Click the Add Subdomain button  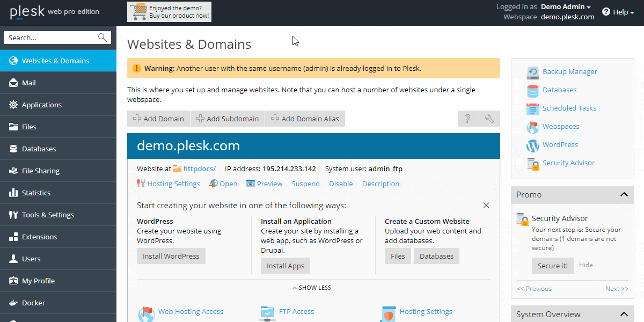pos(228,119)
